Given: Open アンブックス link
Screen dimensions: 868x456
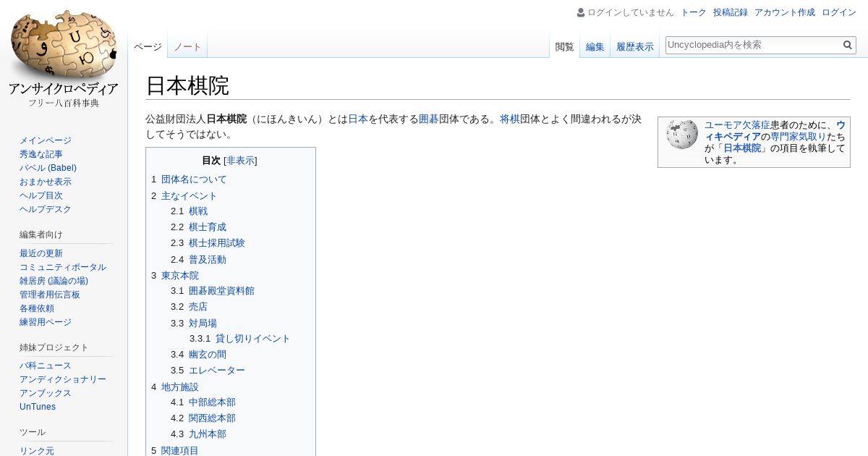Looking at the screenshot, I should point(46,393).
